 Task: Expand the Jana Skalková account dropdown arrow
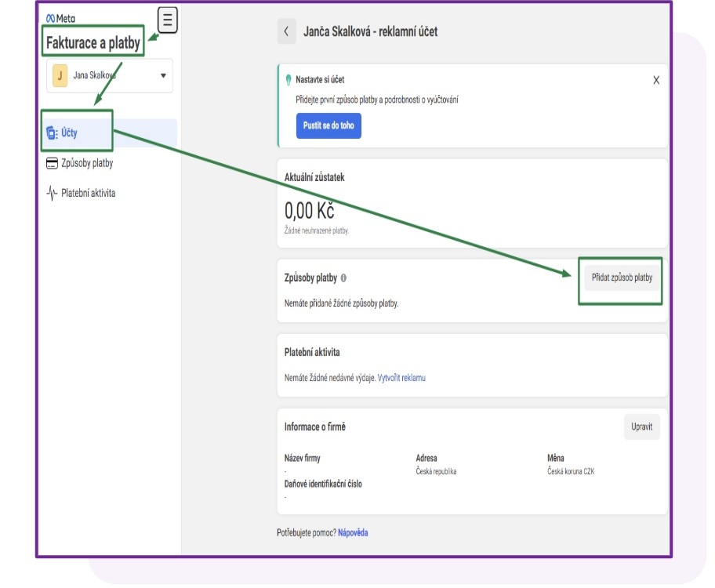163,76
